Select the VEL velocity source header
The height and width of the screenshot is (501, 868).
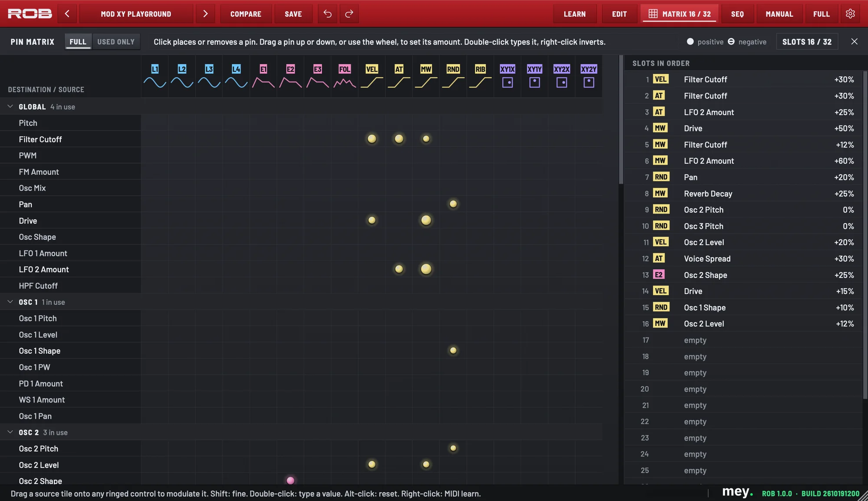pyautogui.click(x=372, y=76)
